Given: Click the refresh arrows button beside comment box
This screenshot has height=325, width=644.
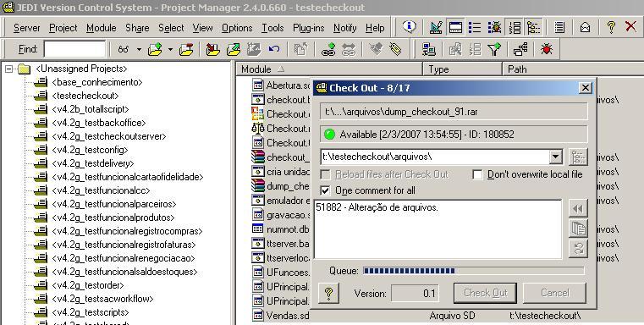Looking at the screenshot, I should point(578,249).
